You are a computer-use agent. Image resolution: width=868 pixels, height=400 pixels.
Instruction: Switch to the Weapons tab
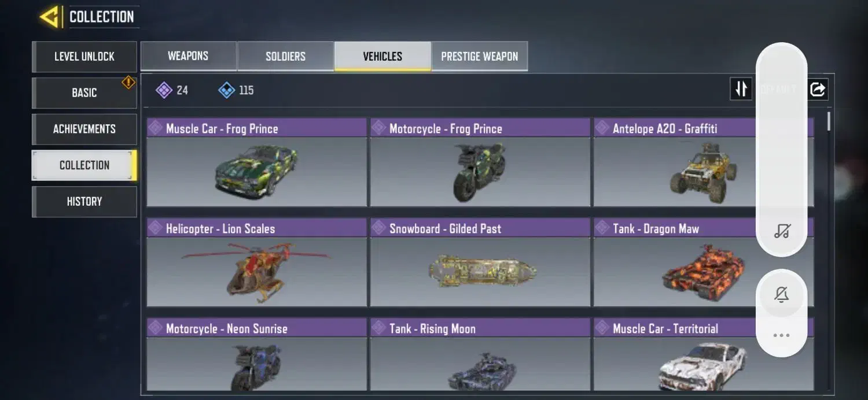point(188,56)
